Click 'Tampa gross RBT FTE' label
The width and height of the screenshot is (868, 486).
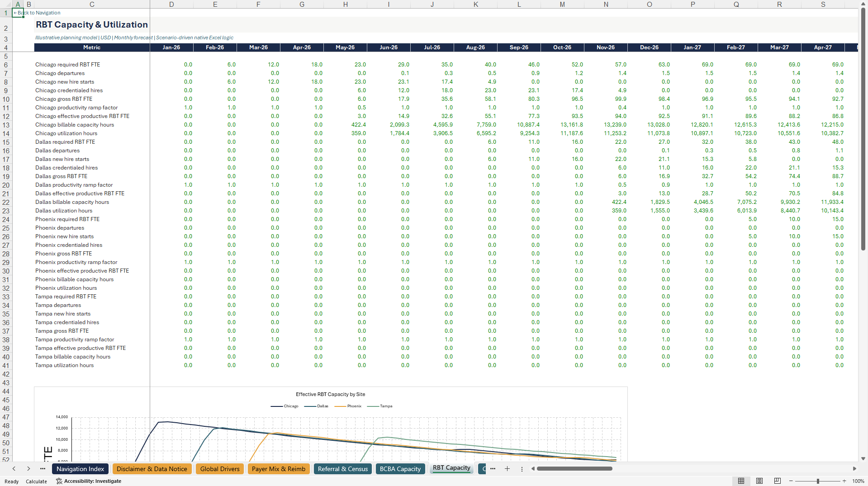coord(62,331)
